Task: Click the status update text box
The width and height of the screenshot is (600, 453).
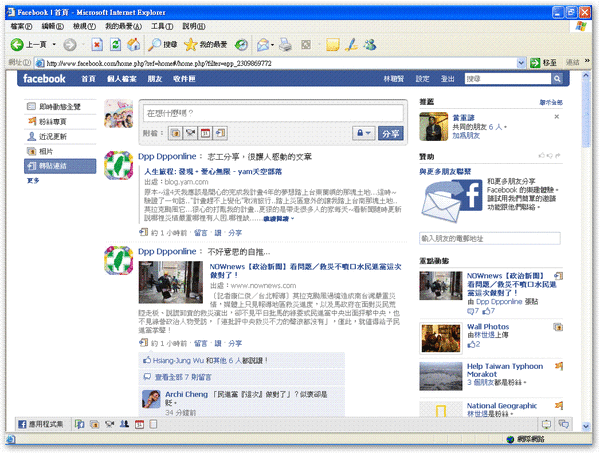Action: point(273,113)
